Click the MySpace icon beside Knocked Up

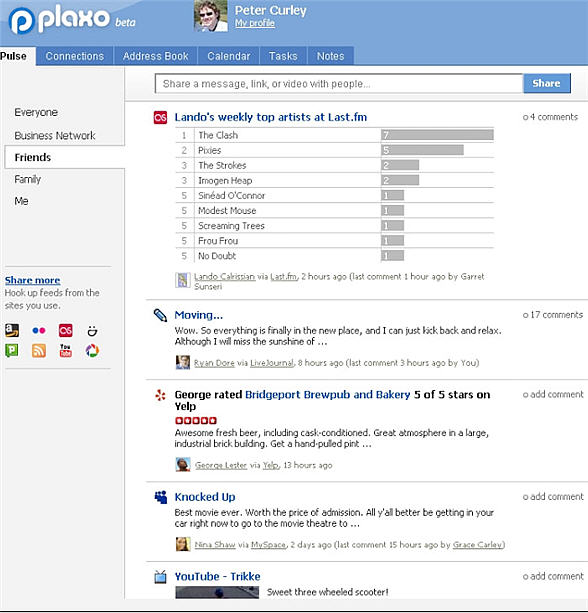160,497
